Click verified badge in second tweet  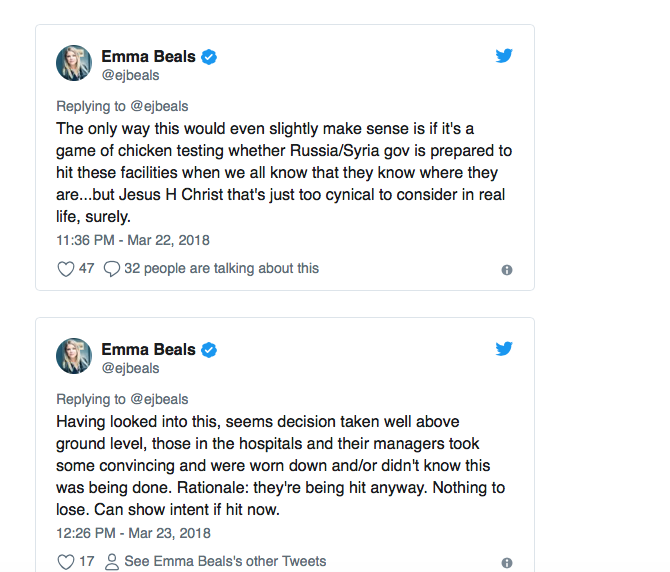[210, 350]
